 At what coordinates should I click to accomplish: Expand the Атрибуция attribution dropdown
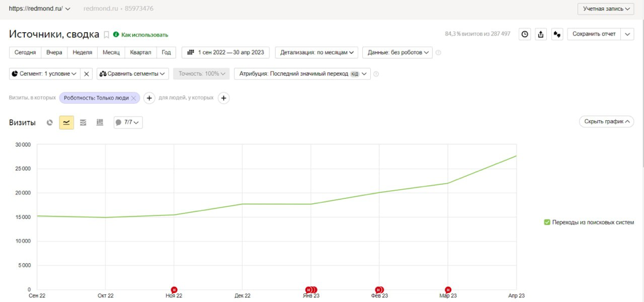[x=302, y=74]
